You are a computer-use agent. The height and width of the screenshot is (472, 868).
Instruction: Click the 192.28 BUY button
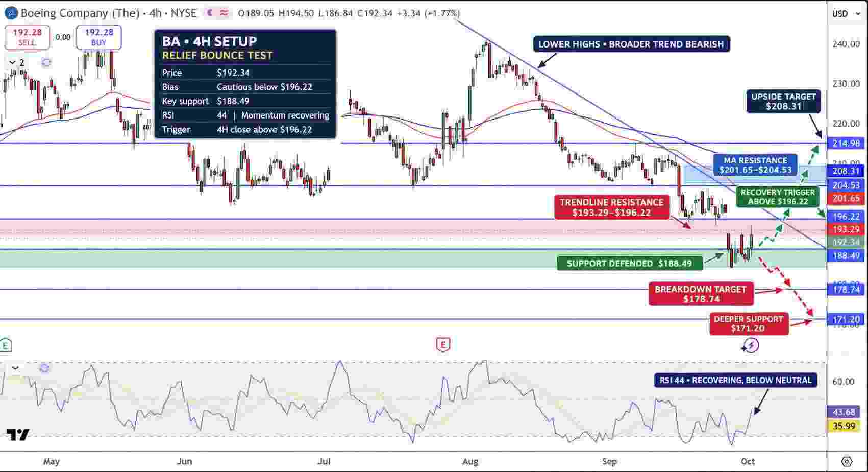pos(98,37)
